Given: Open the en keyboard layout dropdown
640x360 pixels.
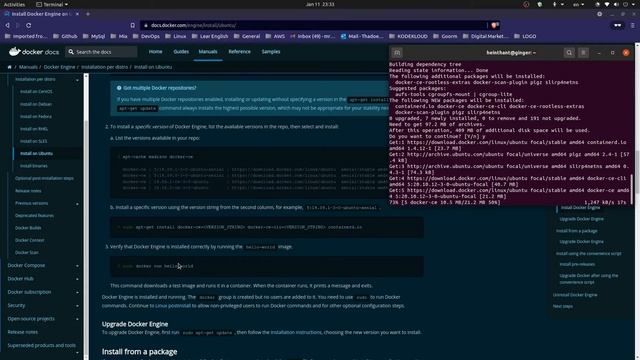Looking at the screenshot, I should point(578,4).
